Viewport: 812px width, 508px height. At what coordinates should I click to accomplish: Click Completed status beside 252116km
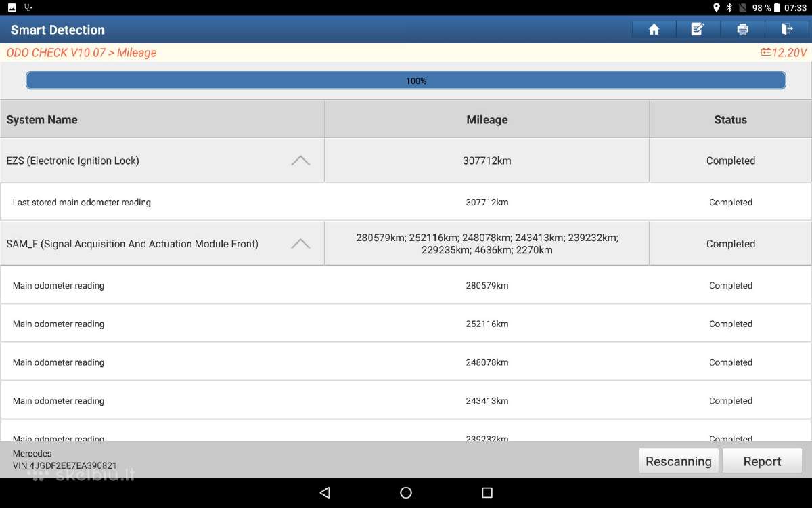(731, 324)
